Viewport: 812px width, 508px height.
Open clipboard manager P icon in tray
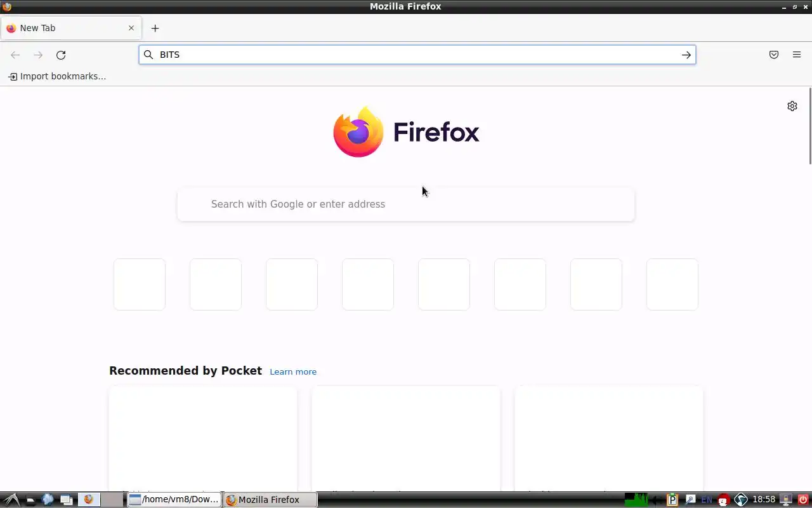[672, 500]
